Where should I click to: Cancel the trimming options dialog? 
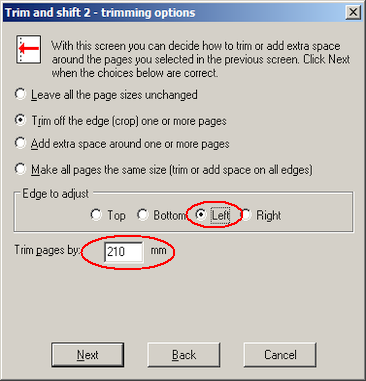tap(280, 355)
